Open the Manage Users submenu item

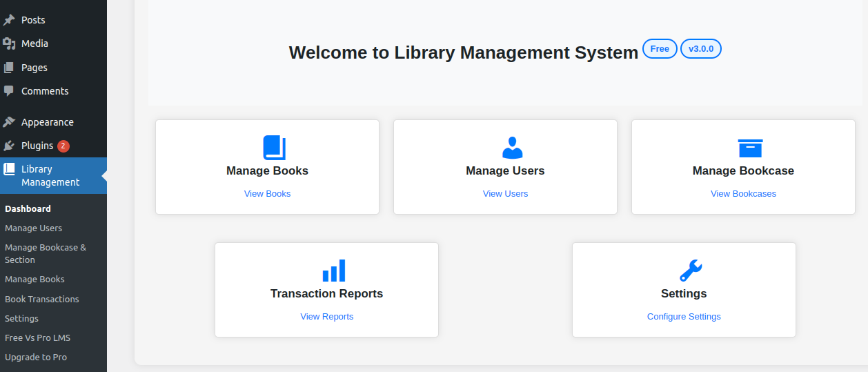point(33,228)
